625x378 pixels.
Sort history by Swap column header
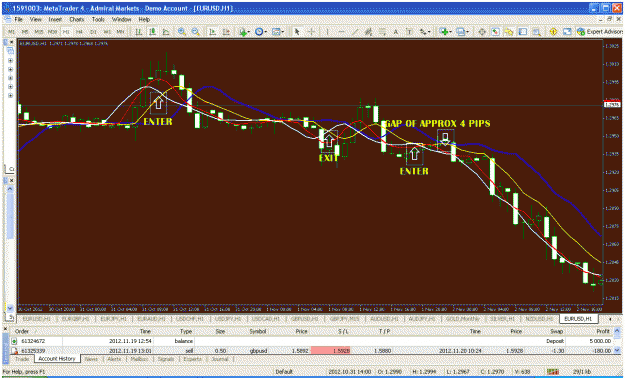(x=556, y=331)
